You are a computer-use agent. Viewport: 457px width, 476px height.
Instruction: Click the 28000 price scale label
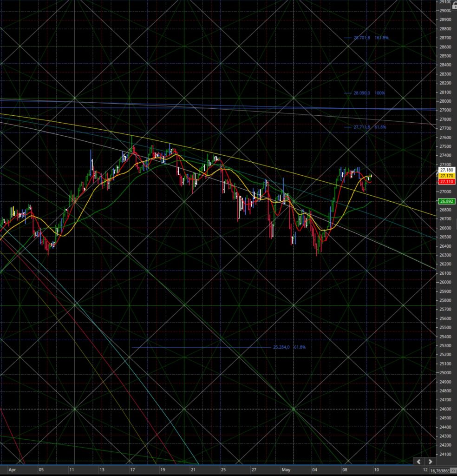pyautogui.click(x=445, y=101)
